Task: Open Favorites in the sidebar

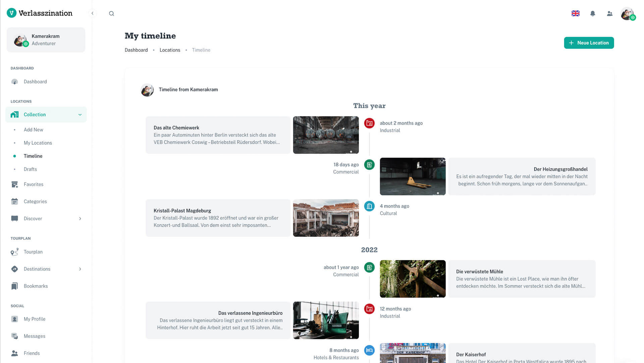Action: [34, 184]
